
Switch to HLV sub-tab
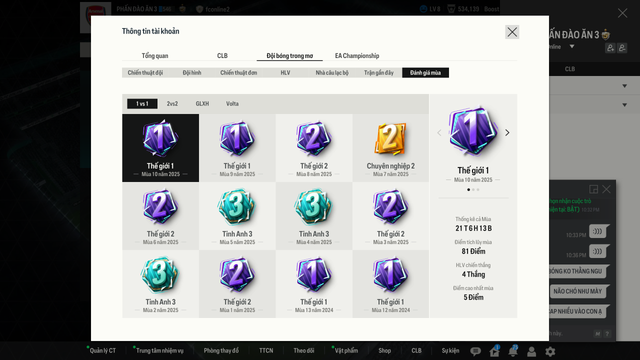285,73
